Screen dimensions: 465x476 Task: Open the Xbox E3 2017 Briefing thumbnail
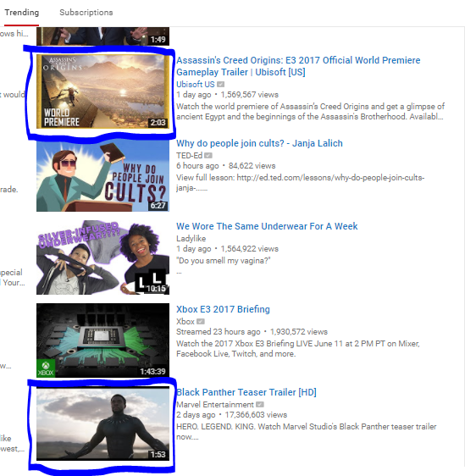click(x=102, y=340)
